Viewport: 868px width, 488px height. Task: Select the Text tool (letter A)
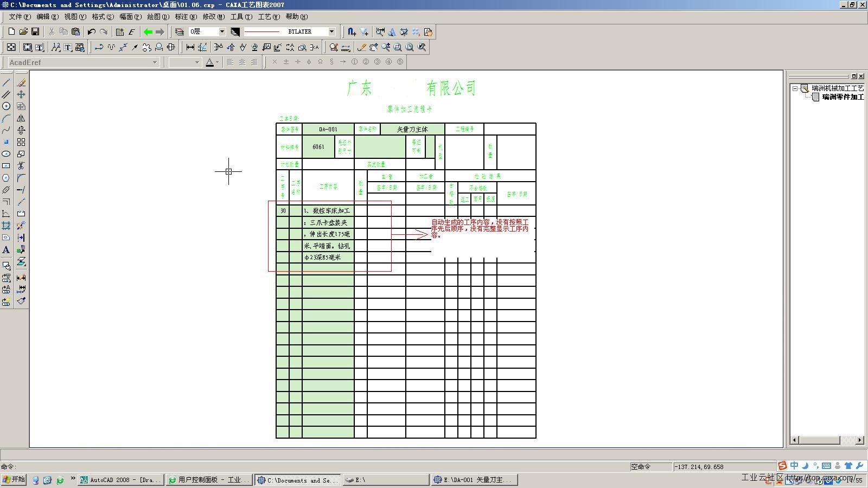click(6, 250)
